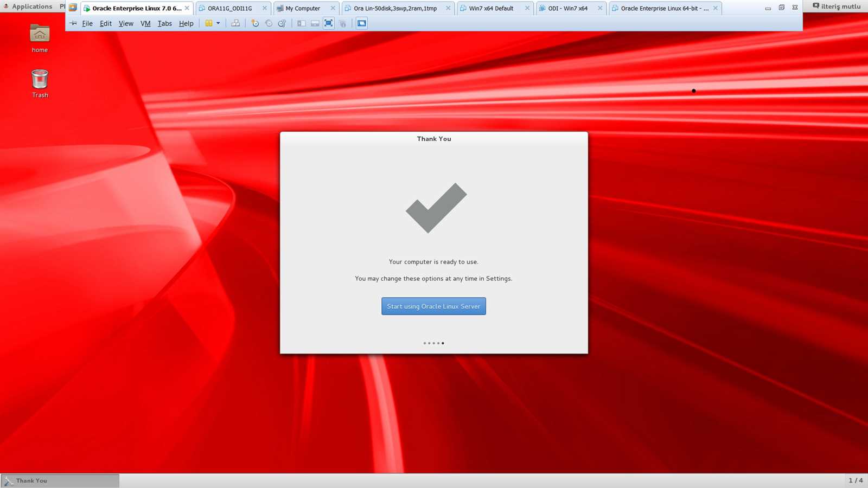Click the pin toolbar icon beside File
Screen dimensions: 868x488
(73, 23)
